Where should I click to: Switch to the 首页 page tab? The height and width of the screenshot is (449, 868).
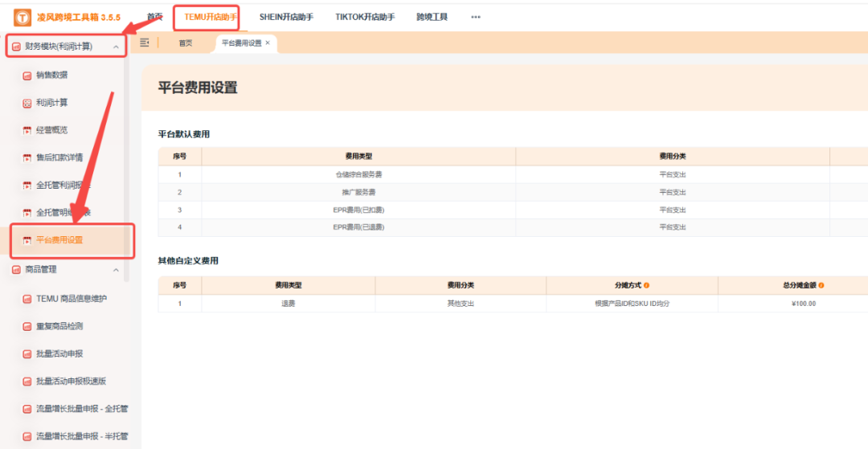tap(186, 43)
